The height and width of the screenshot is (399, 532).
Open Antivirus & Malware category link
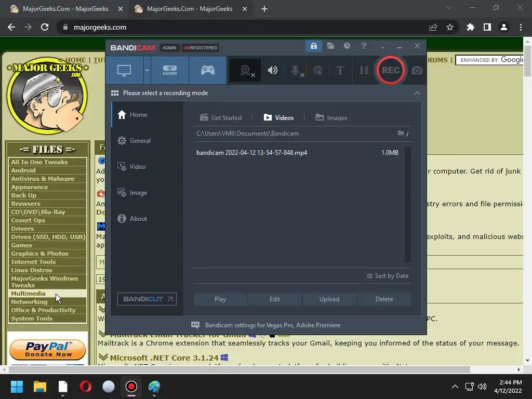click(x=43, y=179)
